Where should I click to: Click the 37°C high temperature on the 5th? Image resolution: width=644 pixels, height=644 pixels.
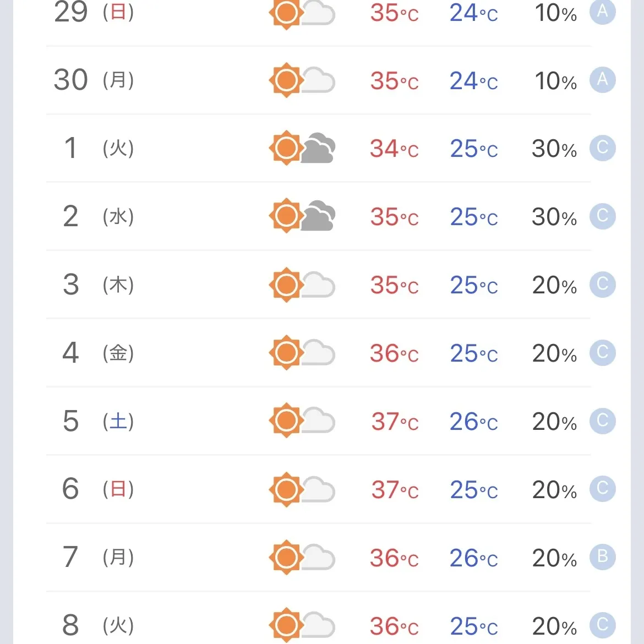click(x=395, y=422)
